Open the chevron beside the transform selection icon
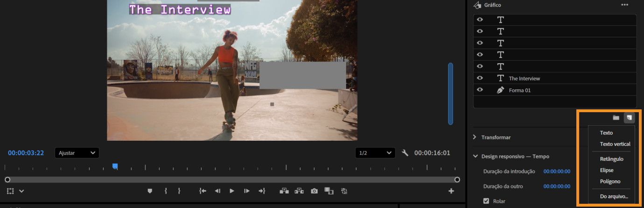644x208 pixels. click(x=21, y=191)
